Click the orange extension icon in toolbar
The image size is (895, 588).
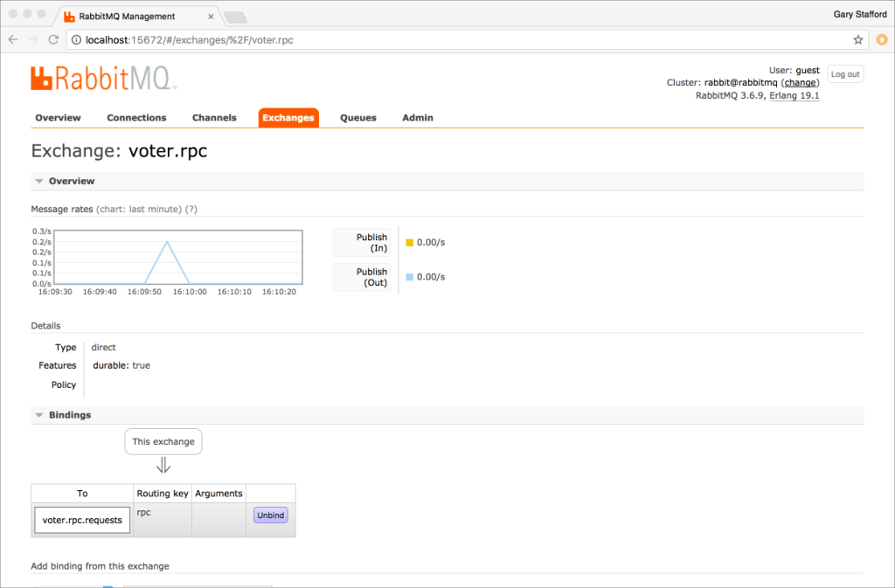pyautogui.click(x=882, y=40)
